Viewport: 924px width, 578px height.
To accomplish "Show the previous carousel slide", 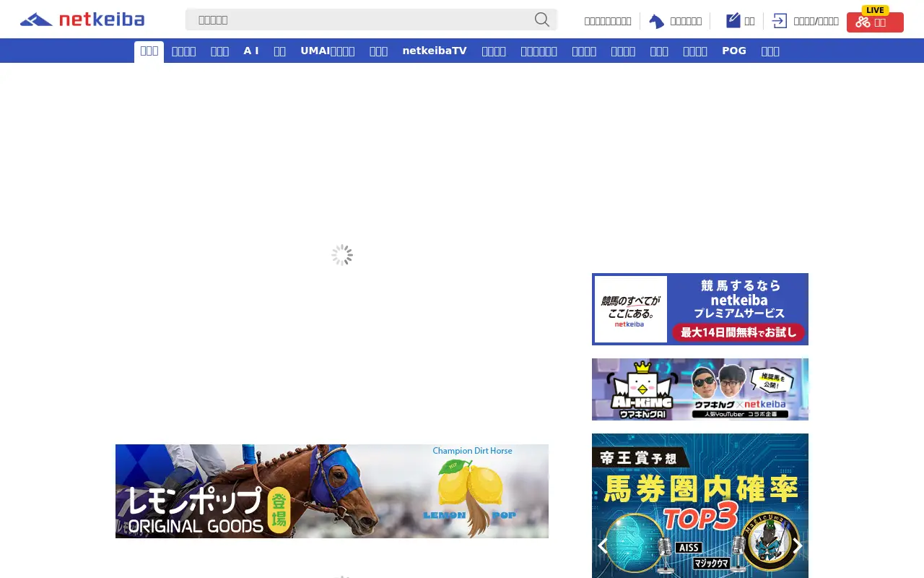I will [x=602, y=545].
